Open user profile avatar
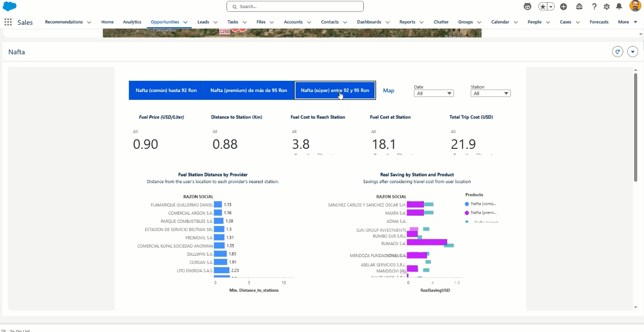This screenshot has width=644, height=332. click(635, 6)
